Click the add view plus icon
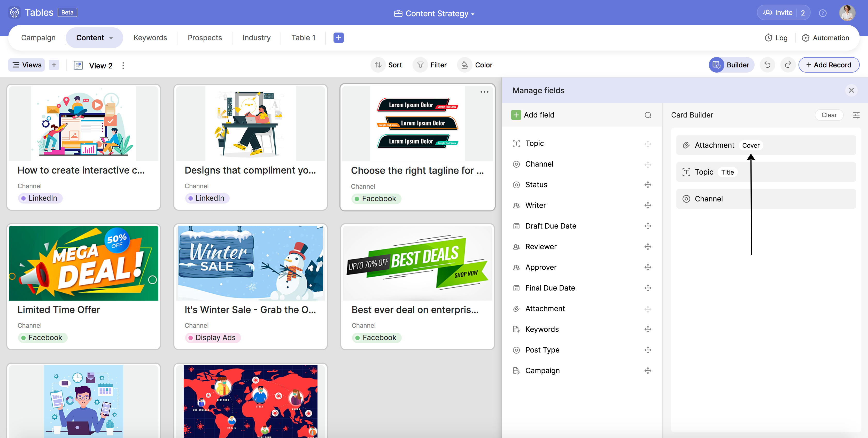 pyautogui.click(x=54, y=65)
